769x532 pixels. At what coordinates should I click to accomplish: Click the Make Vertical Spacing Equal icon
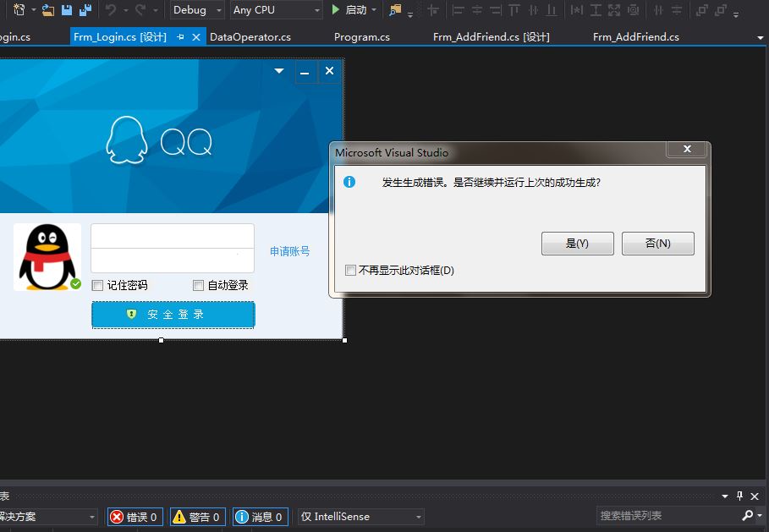pyautogui.click(x=677, y=10)
